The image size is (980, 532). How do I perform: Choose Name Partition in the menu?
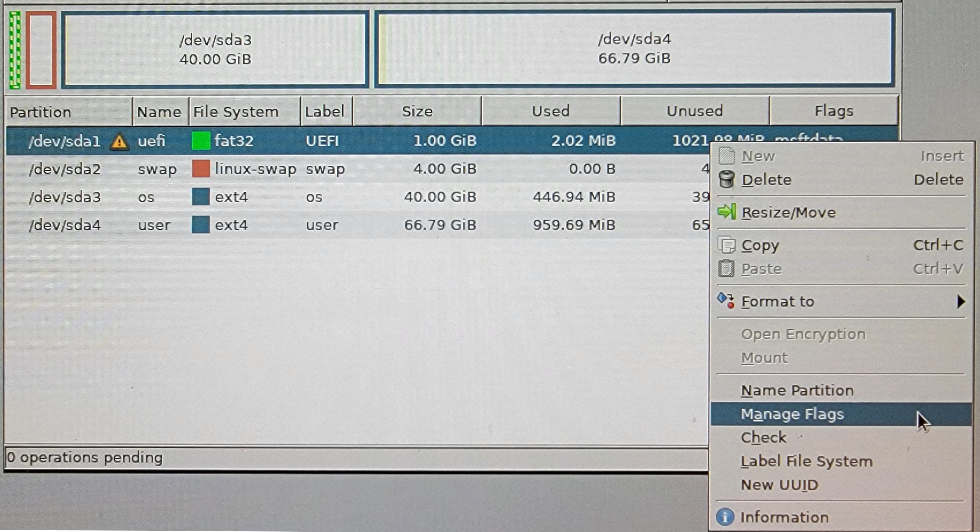coord(797,391)
